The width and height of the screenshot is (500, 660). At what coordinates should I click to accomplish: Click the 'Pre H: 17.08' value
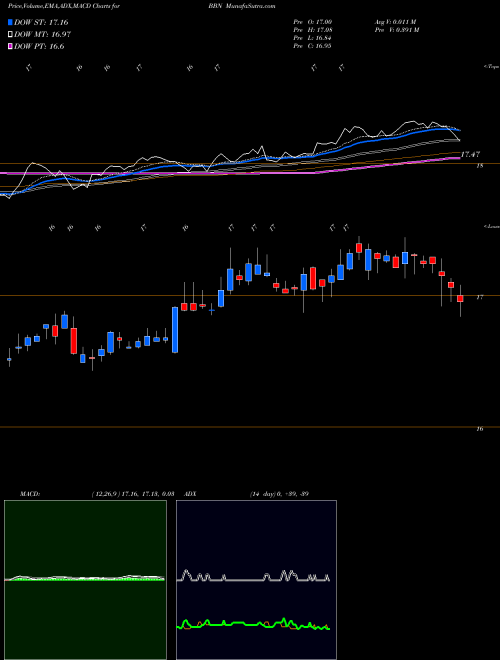(x=312, y=30)
